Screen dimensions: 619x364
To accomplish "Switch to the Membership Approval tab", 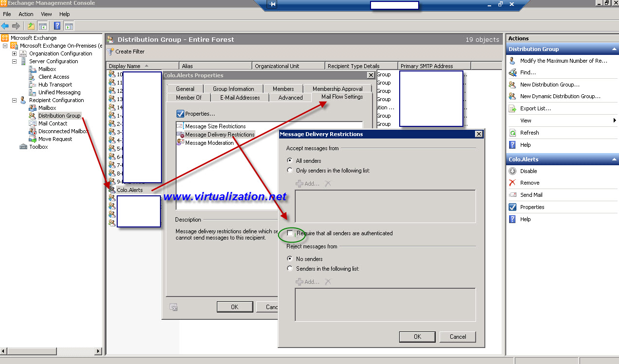I will pos(338,88).
